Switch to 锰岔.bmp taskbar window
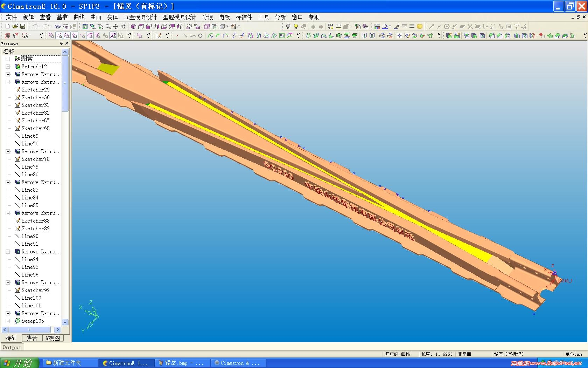 point(182,363)
